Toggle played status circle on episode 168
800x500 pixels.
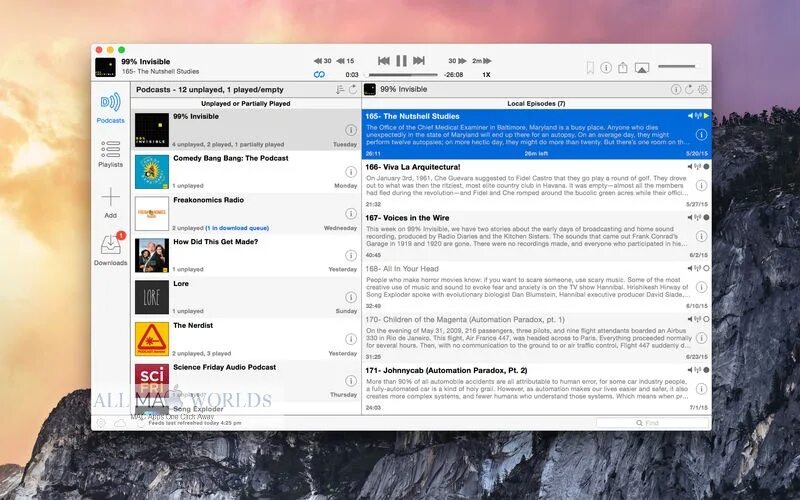tap(707, 268)
